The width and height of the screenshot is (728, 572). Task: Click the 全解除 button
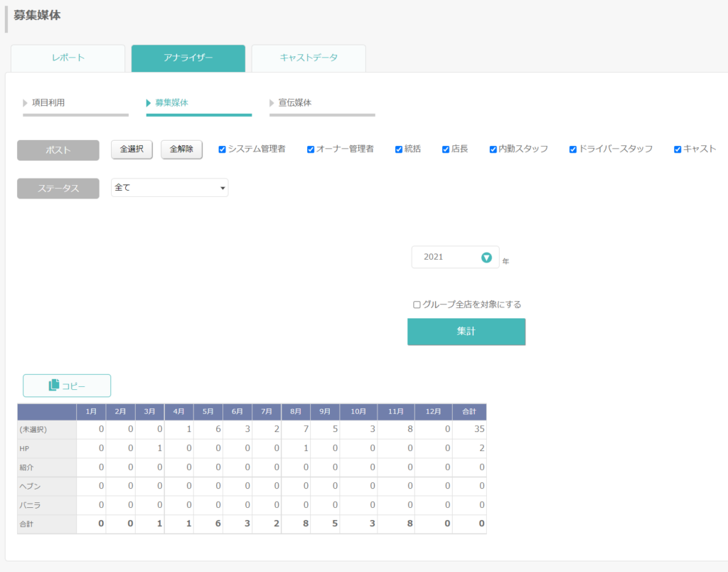tap(181, 149)
